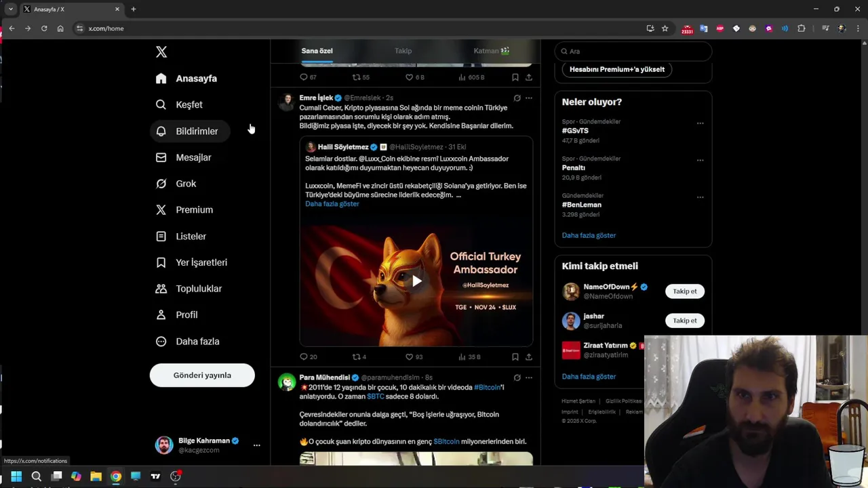Open Mesajlar messages
Screen dimensions: 868x488
pyautogui.click(x=184, y=157)
